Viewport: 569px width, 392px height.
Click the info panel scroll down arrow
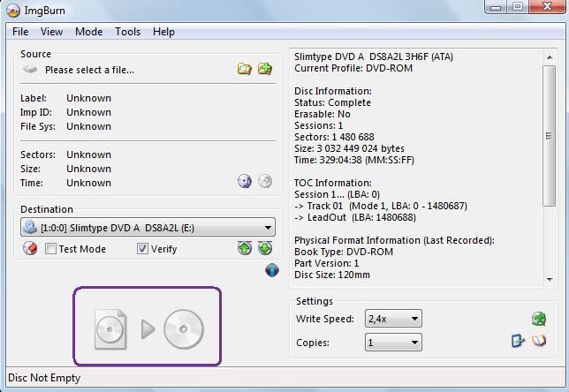[550, 279]
